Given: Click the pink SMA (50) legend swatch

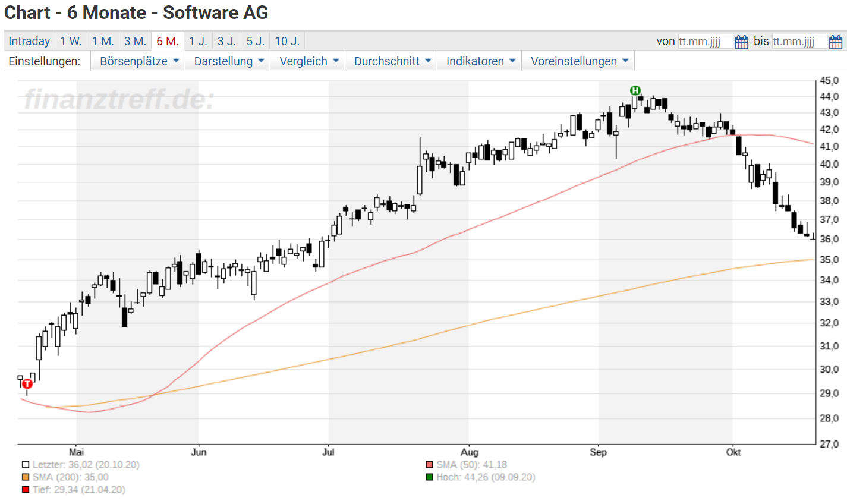Looking at the screenshot, I should (x=429, y=465).
